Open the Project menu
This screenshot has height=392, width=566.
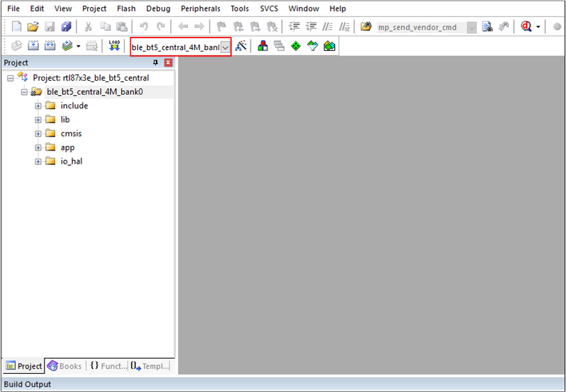click(94, 8)
